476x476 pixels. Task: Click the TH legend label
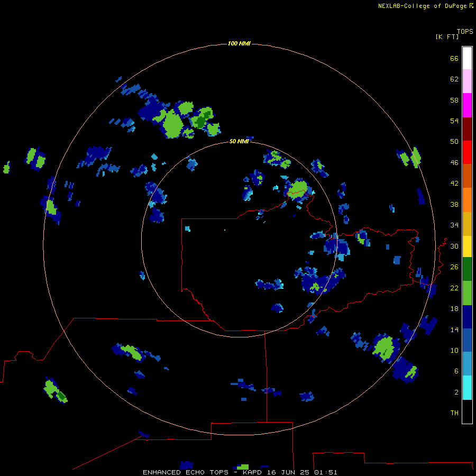454,413
